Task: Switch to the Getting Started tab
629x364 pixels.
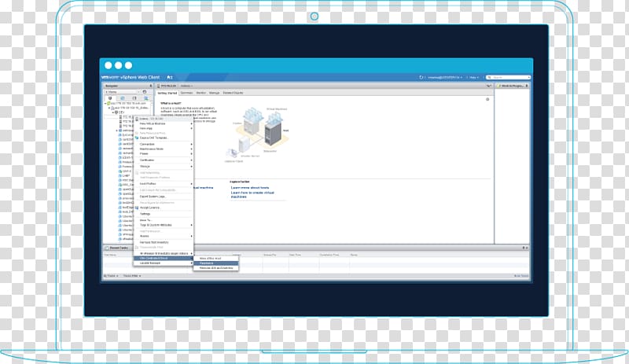Action: tap(167, 93)
